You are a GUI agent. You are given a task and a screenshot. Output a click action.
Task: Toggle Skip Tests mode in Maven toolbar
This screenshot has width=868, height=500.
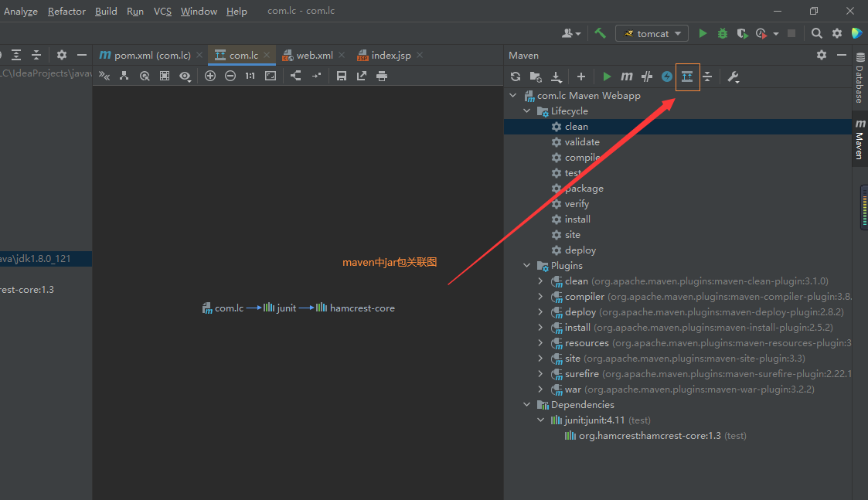667,77
